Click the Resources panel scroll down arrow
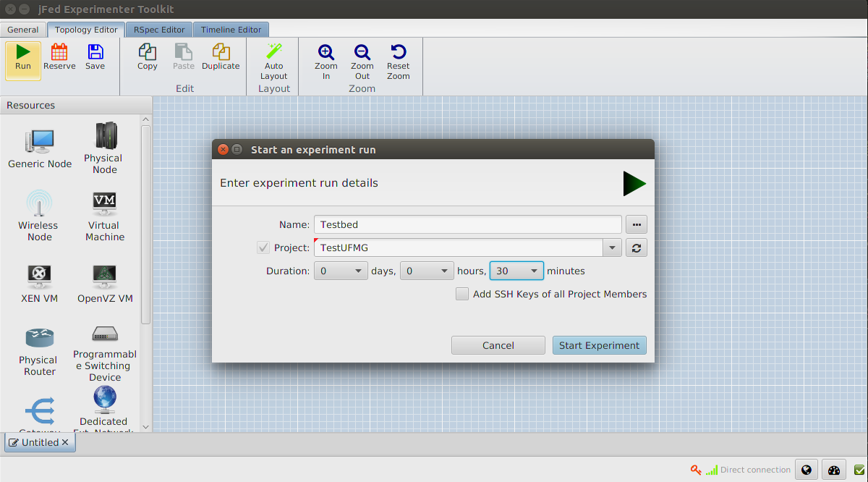Screen dimensions: 868x482 146,427
